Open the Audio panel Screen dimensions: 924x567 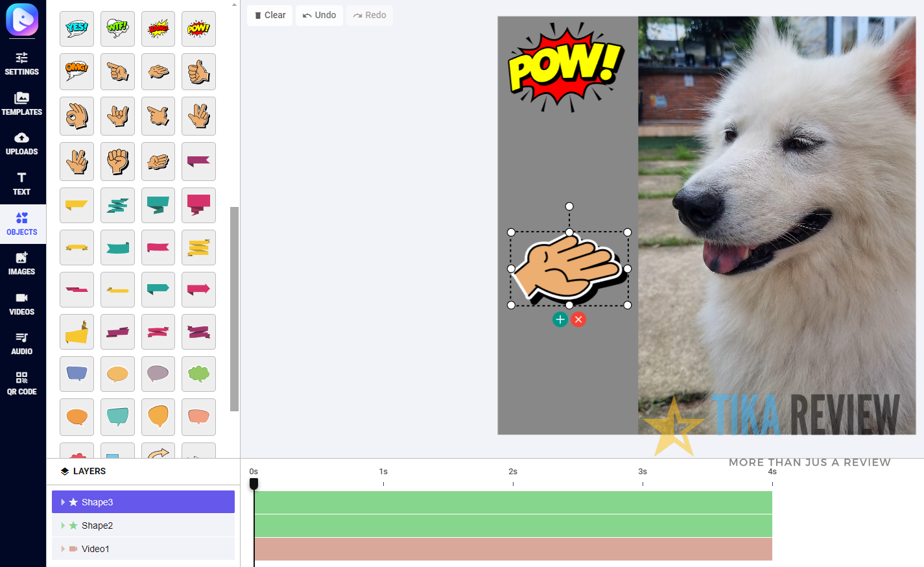22,343
